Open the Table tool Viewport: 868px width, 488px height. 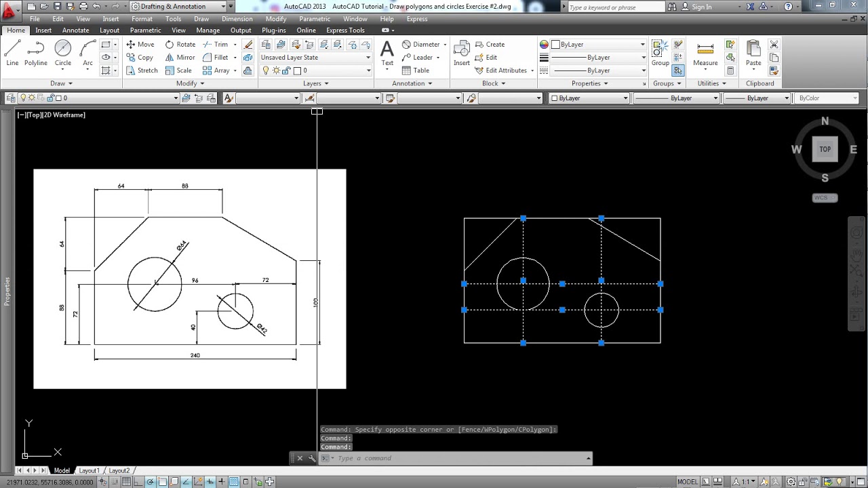[x=416, y=70]
